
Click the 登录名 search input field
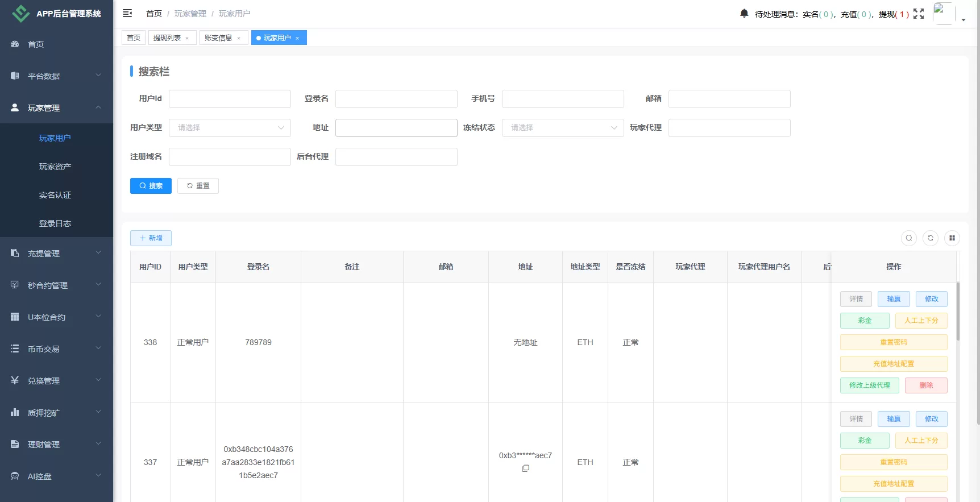click(396, 99)
